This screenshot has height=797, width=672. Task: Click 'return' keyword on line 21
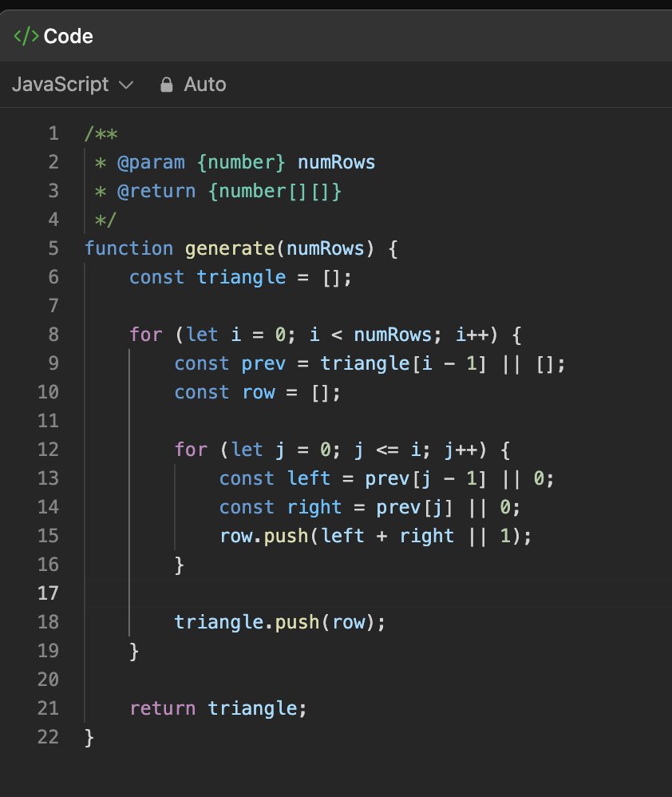[x=163, y=708]
